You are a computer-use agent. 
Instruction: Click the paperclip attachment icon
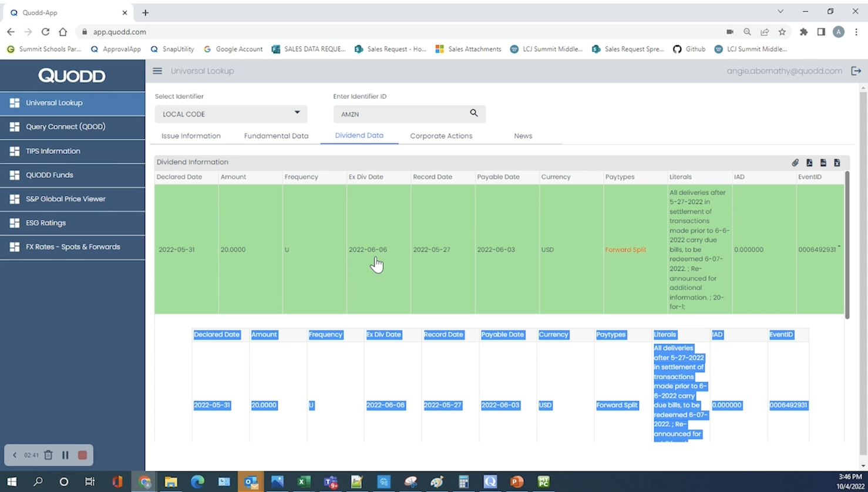(x=795, y=163)
